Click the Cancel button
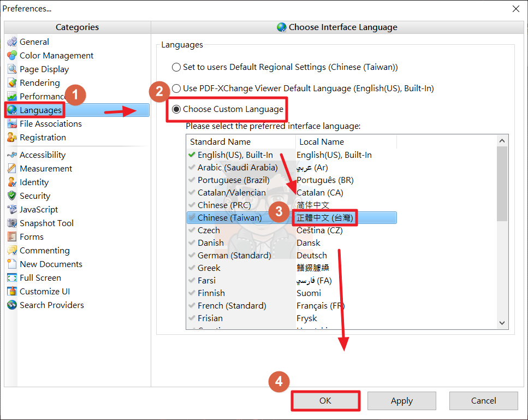This screenshot has width=528, height=420. [x=484, y=401]
